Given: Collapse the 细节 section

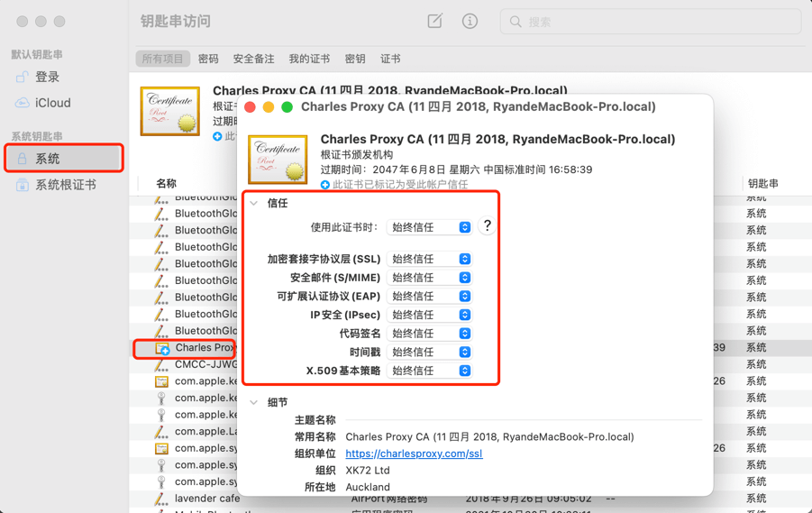Looking at the screenshot, I should click(x=254, y=403).
